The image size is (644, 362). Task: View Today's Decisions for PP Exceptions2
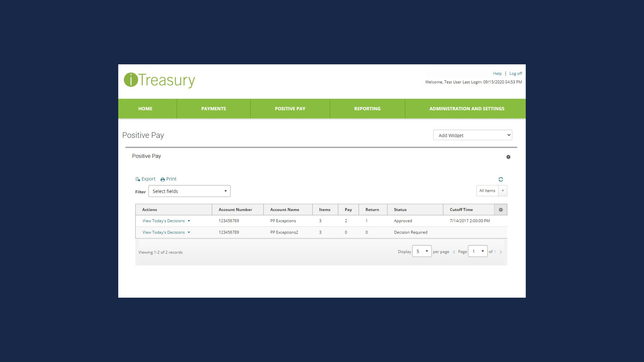tap(163, 232)
